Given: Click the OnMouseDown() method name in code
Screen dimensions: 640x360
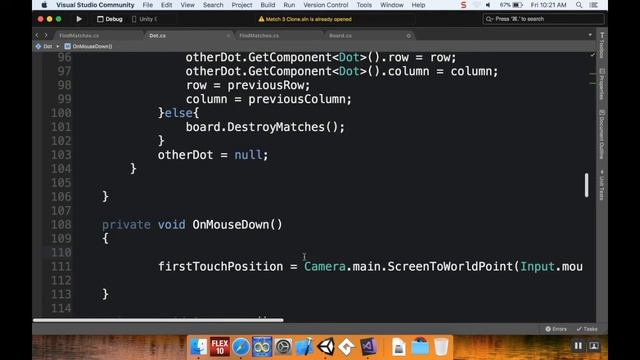Looking at the screenshot, I should click(x=237, y=224).
